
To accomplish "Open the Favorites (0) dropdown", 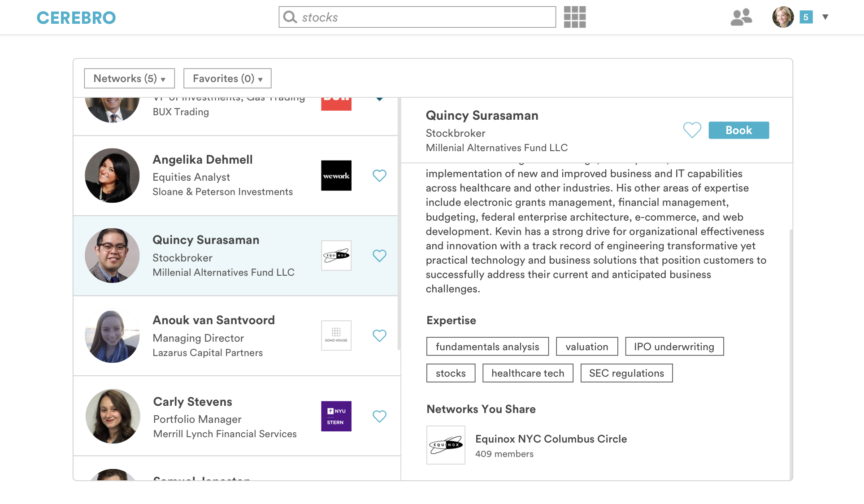I will click(x=227, y=78).
